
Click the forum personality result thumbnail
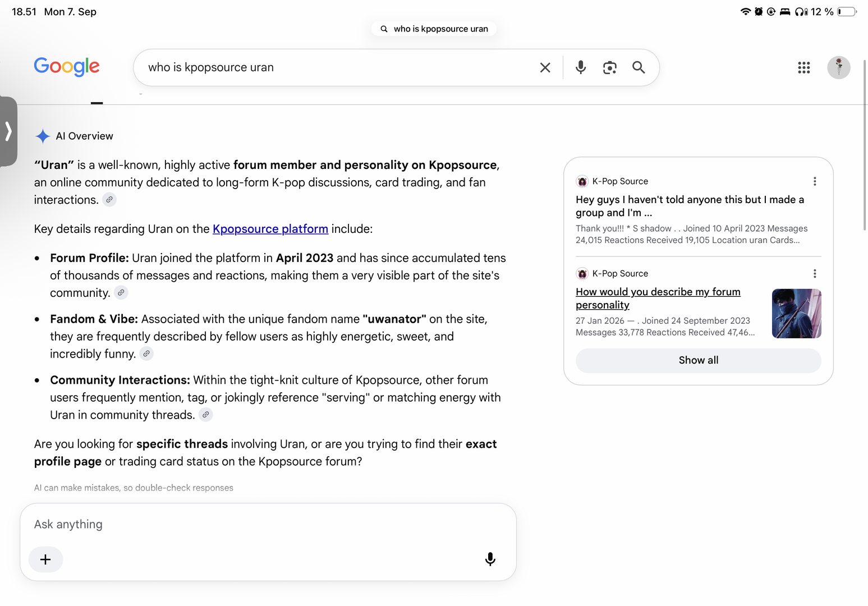[x=797, y=314]
